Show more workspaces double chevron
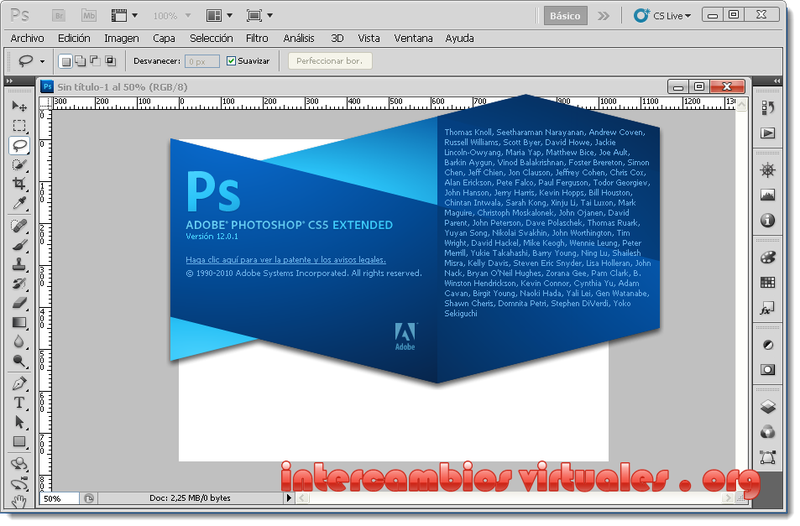This screenshot has width=800, height=526. click(x=604, y=16)
